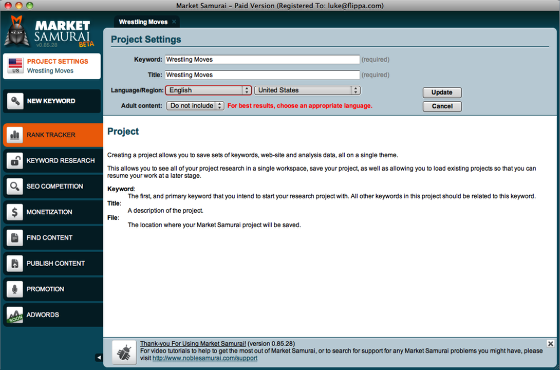Open the Publish Content module

tap(53, 263)
